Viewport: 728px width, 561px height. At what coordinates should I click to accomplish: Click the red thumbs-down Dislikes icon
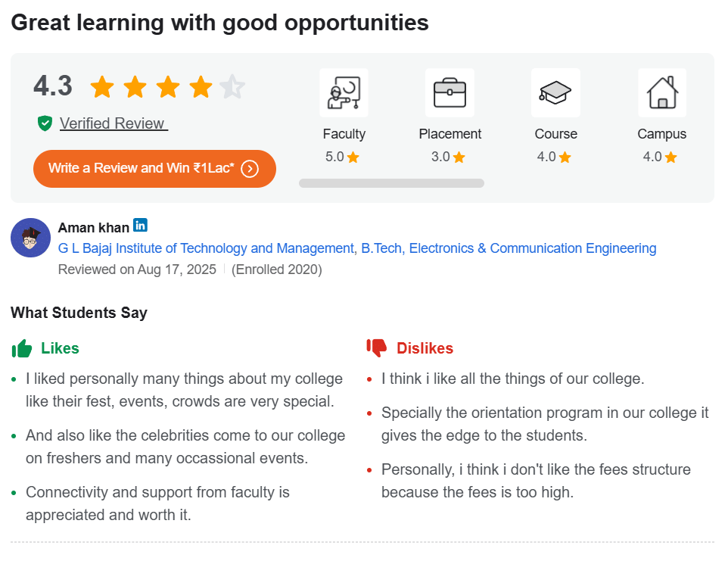(x=377, y=348)
